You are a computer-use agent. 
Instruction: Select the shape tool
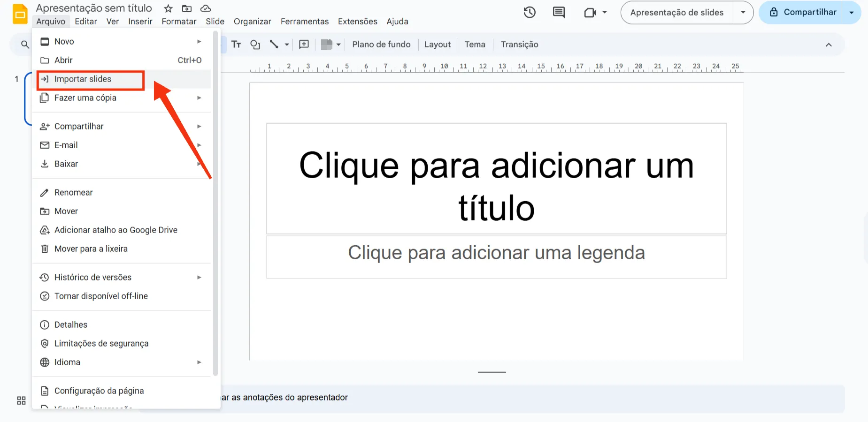[x=255, y=44]
